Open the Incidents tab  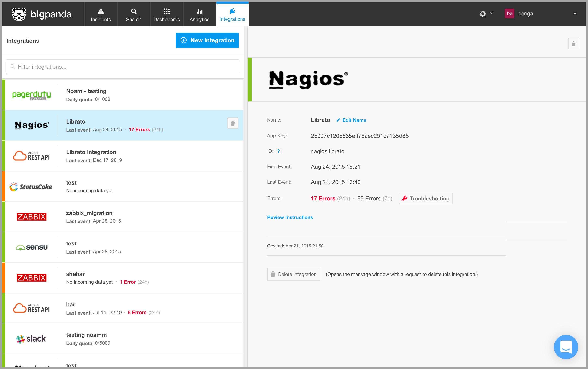[101, 15]
